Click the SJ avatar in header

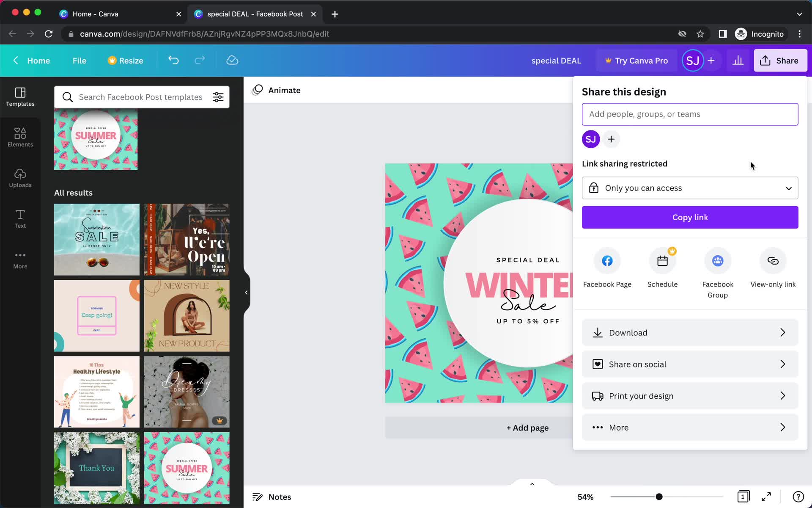coord(692,61)
